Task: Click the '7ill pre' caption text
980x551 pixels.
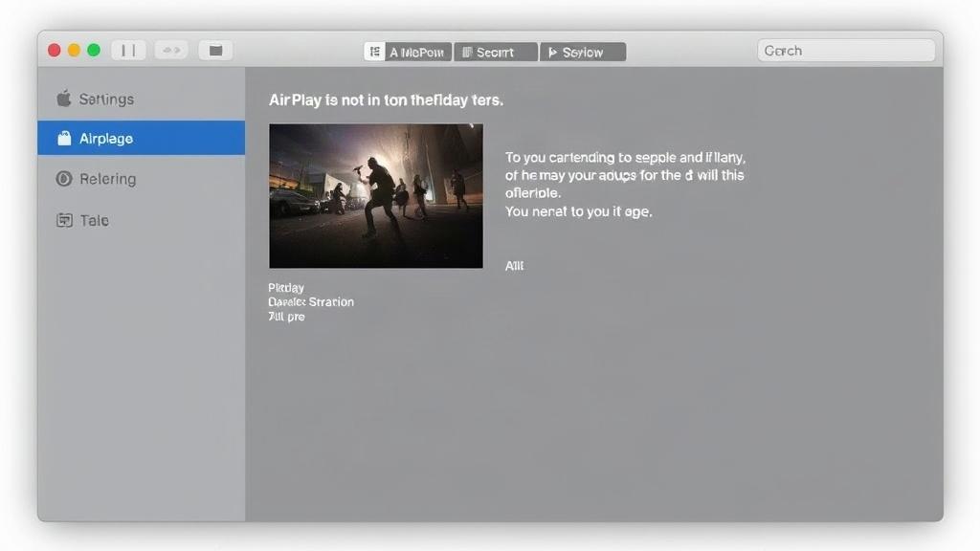Action: 286,316
